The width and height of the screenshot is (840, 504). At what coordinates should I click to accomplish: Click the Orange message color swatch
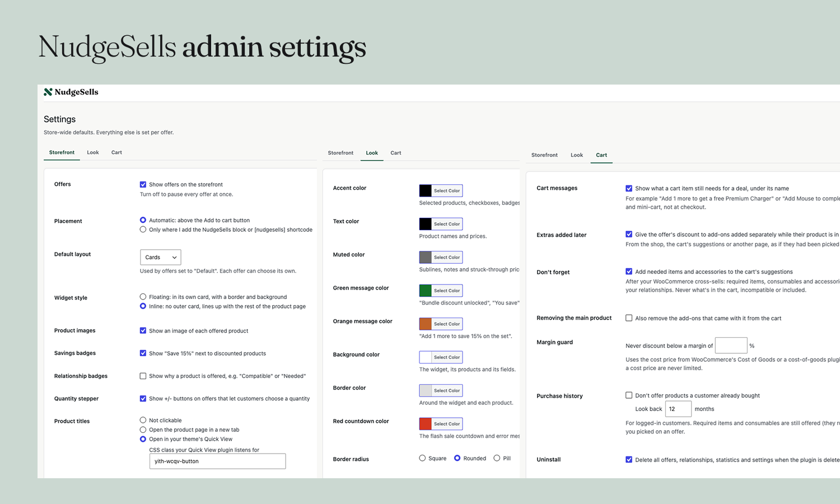(426, 324)
